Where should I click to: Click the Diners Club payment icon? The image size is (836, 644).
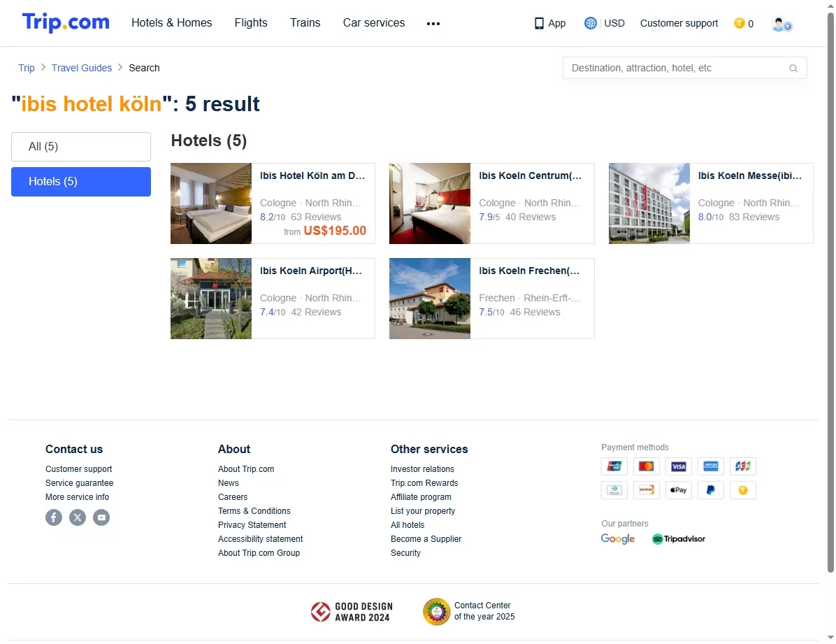[614, 489]
